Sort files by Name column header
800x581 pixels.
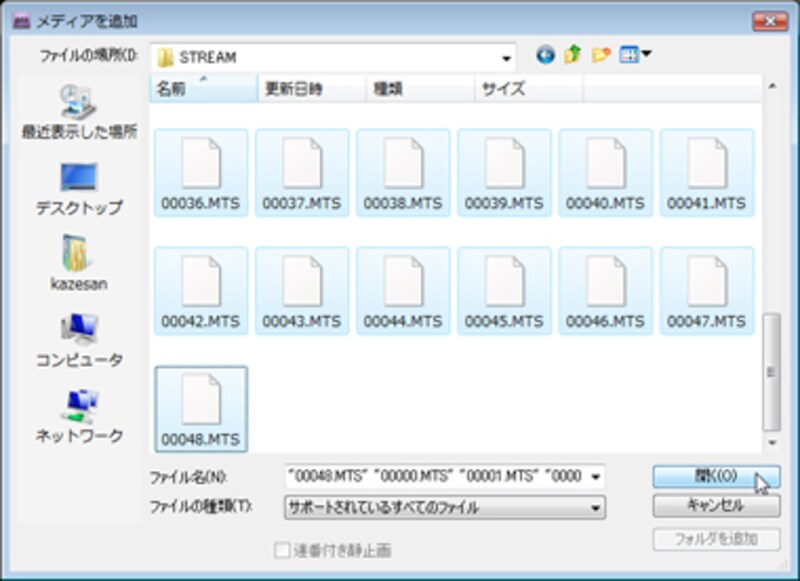pos(203,88)
